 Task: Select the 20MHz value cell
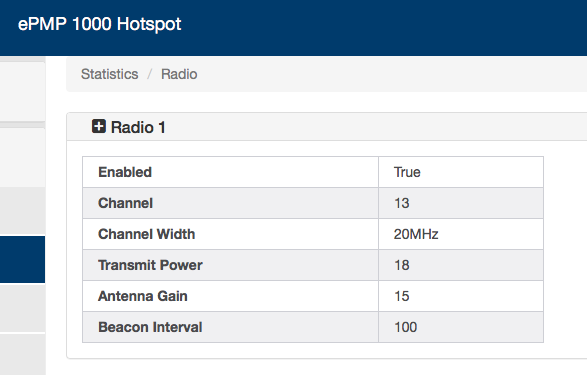461,234
